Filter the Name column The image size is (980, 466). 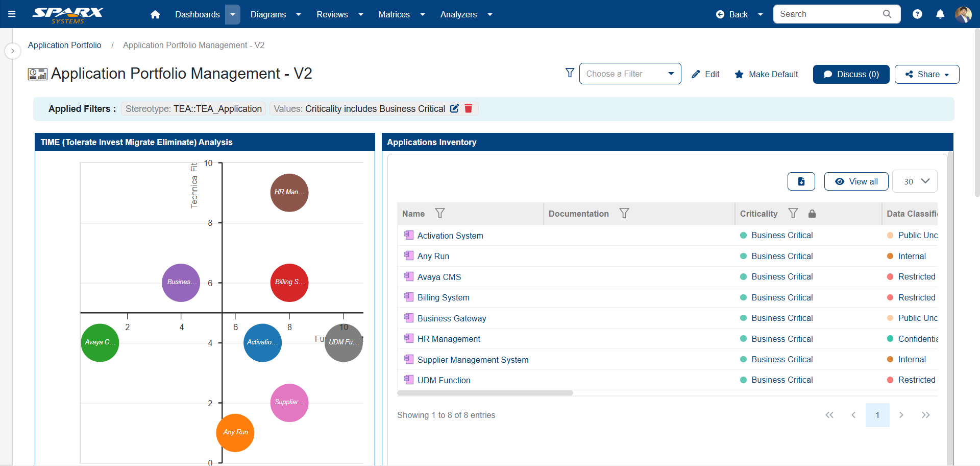pos(439,214)
